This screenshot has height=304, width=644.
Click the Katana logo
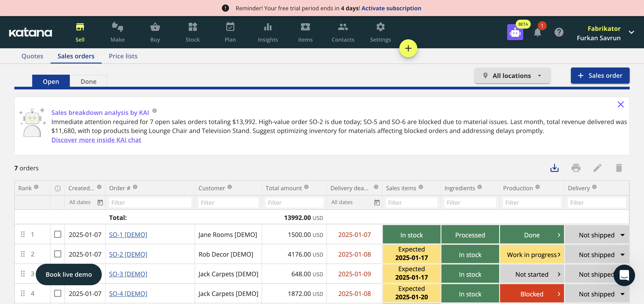click(30, 32)
